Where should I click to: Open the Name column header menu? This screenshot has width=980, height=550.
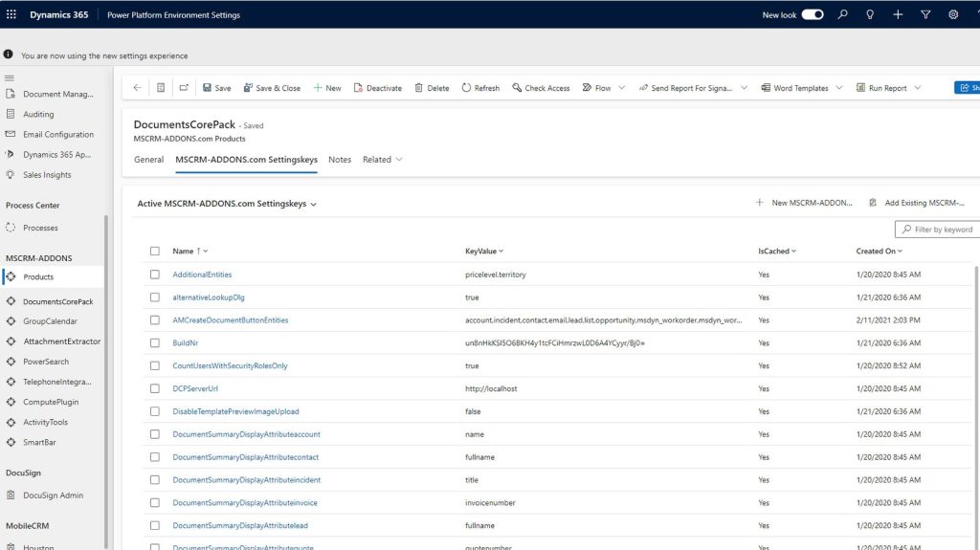[190, 251]
